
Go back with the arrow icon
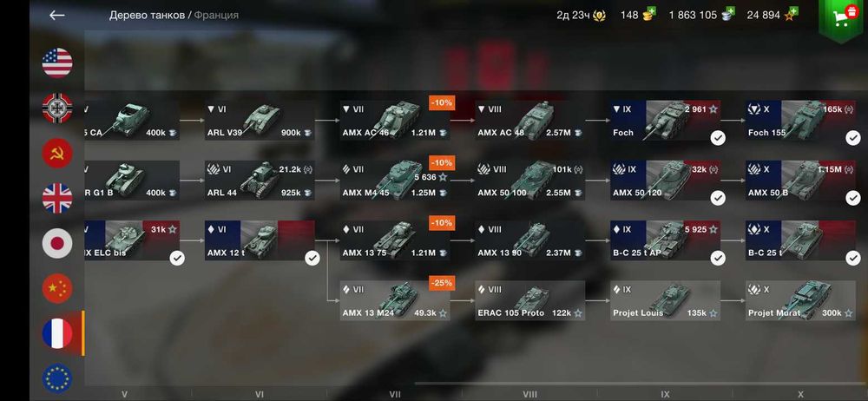point(57,15)
